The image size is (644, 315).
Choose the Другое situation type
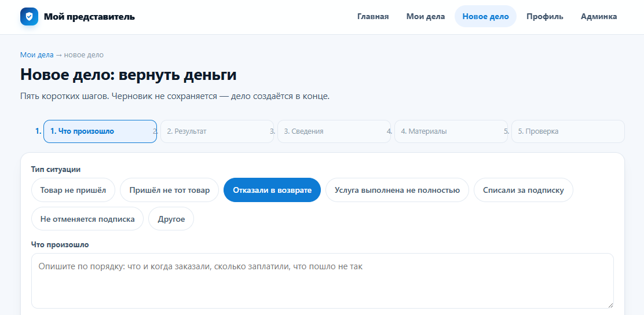pyautogui.click(x=171, y=219)
